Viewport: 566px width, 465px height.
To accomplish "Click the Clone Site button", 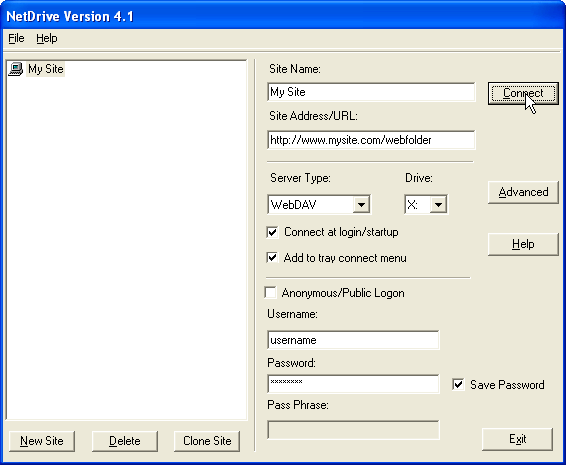I will [207, 441].
